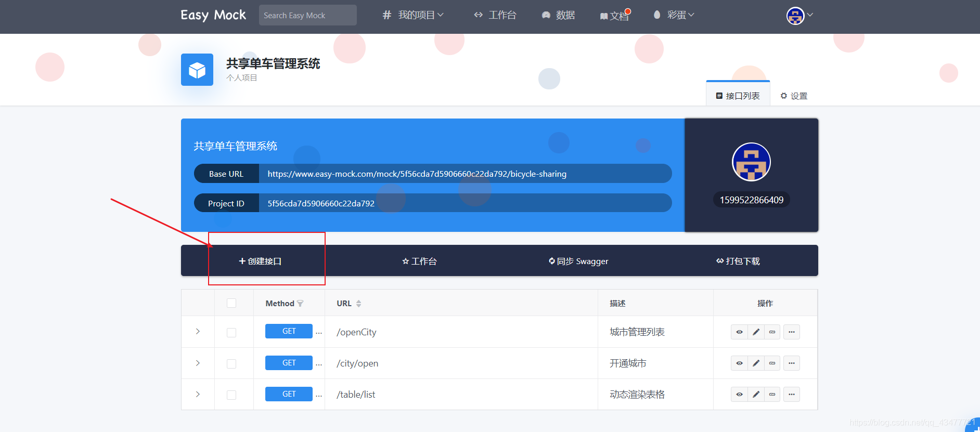
Task: Edit the /city/open interface with pencil icon
Action: [x=756, y=363]
